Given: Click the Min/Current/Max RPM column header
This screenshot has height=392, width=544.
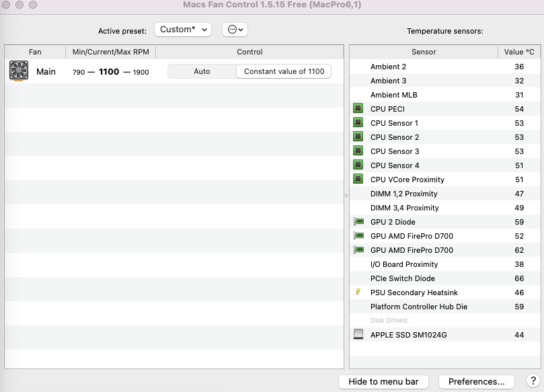Looking at the screenshot, I should tap(111, 52).
